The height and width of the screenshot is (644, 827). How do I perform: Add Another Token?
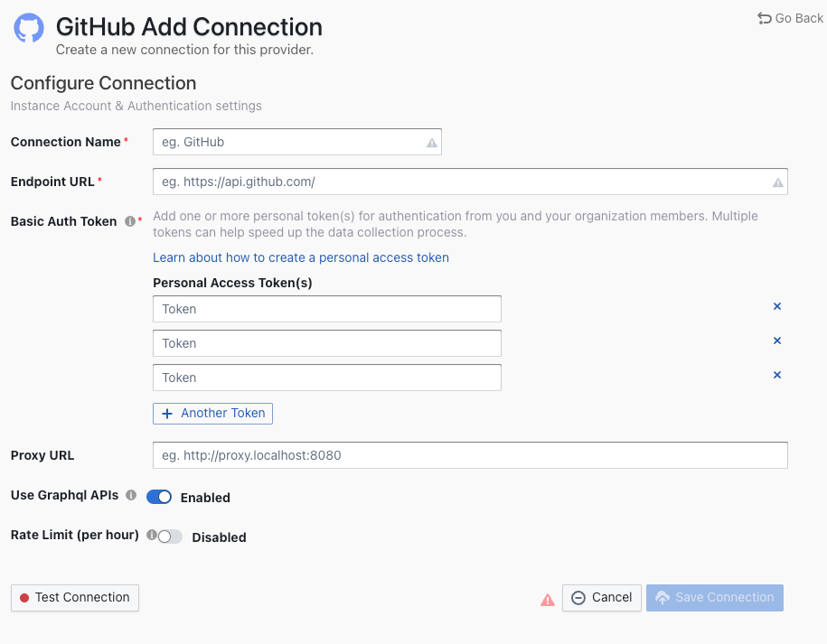point(212,413)
